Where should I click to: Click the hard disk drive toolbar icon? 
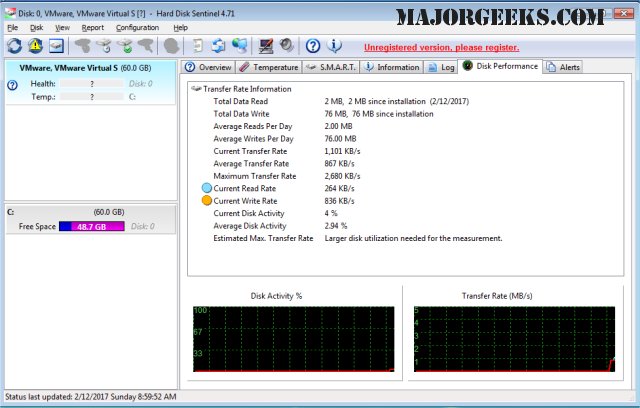point(56,46)
